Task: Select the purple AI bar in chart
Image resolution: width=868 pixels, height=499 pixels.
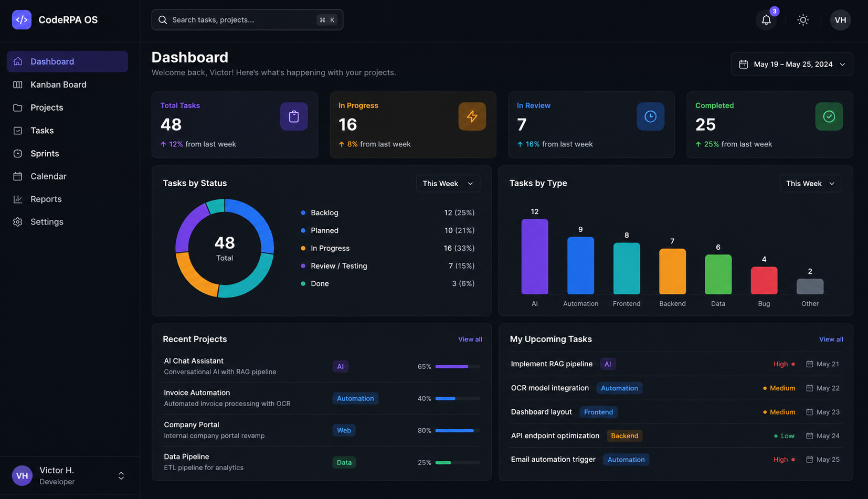Action: pyautogui.click(x=535, y=257)
